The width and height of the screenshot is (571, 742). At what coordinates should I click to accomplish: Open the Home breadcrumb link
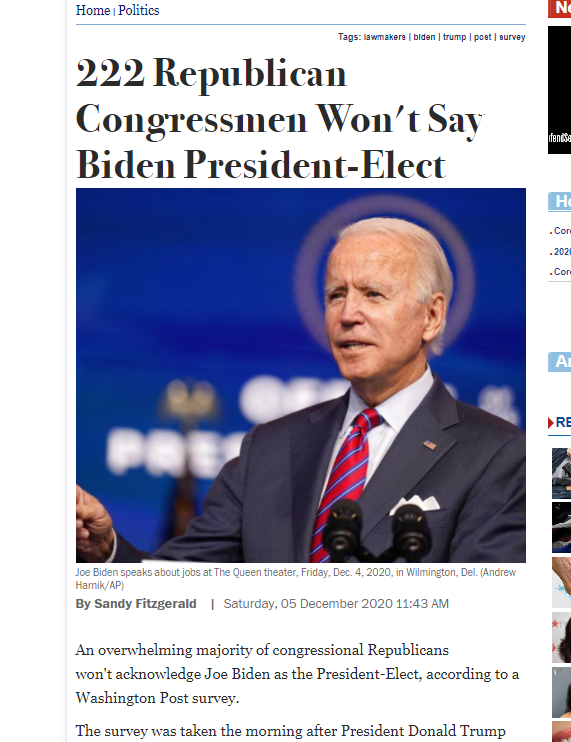93,10
